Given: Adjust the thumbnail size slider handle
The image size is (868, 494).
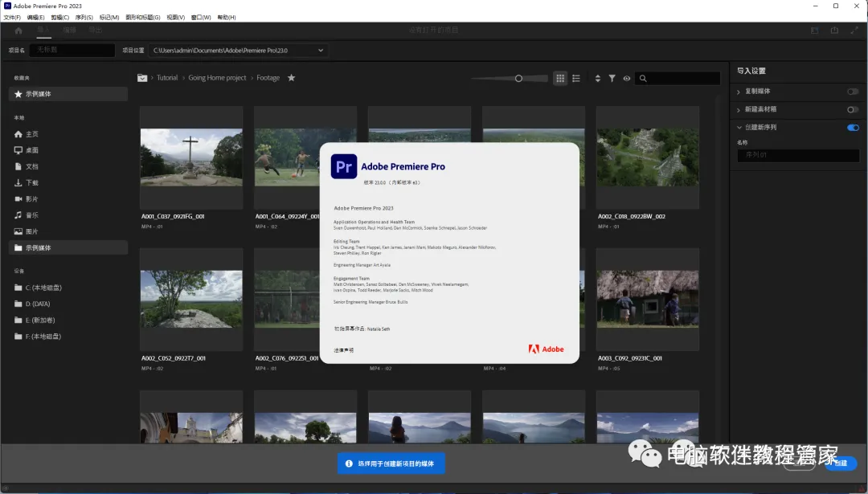Looking at the screenshot, I should pyautogui.click(x=518, y=79).
